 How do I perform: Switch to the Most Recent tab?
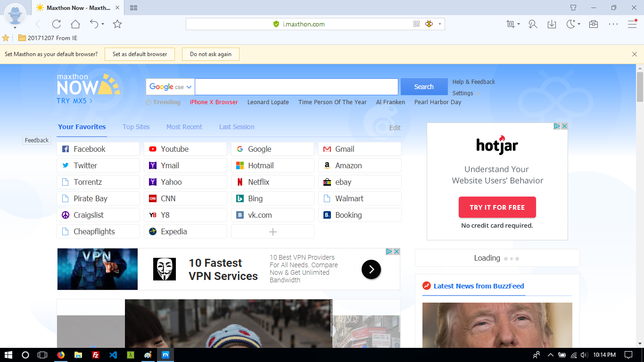coord(184,127)
